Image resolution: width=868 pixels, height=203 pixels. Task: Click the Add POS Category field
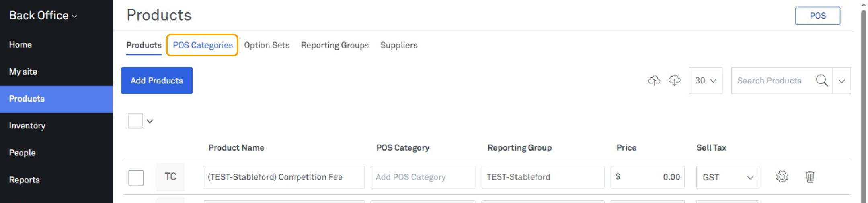tap(423, 177)
